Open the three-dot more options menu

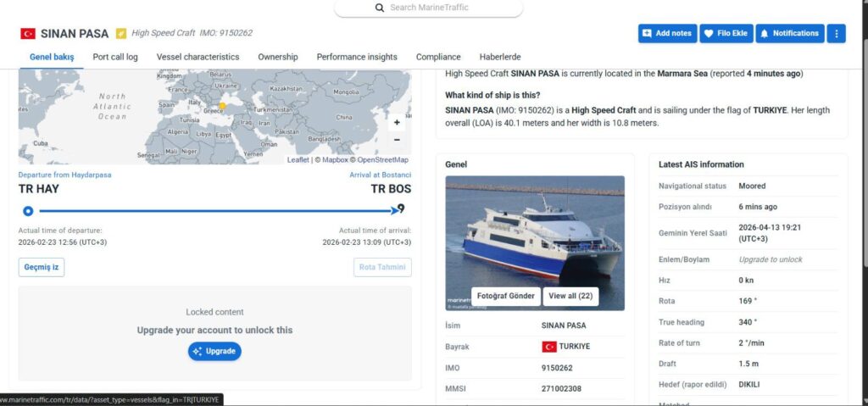836,33
